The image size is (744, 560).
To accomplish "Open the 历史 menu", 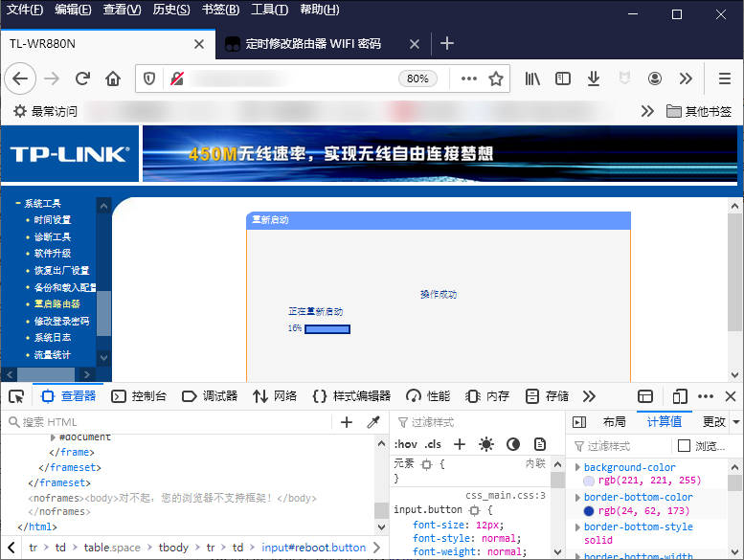I will pos(171,9).
